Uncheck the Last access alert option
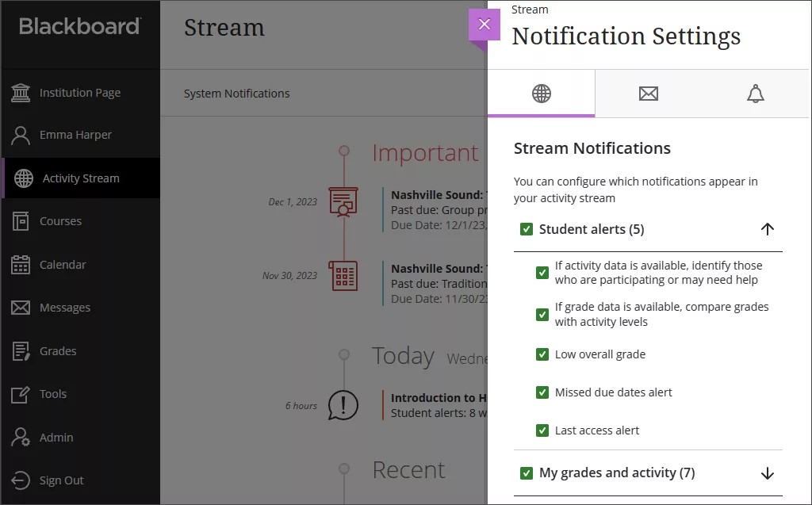The width and height of the screenshot is (812, 505). [542, 430]
